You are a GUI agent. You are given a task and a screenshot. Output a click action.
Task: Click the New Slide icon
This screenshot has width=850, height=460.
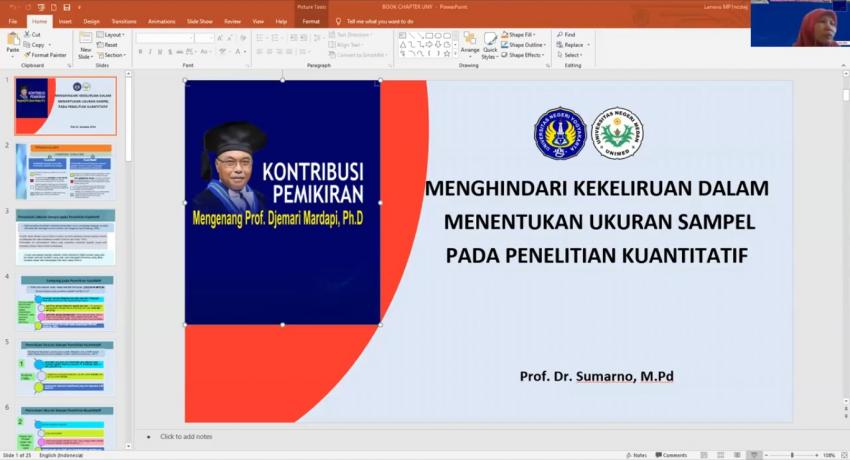pos(86,38)
